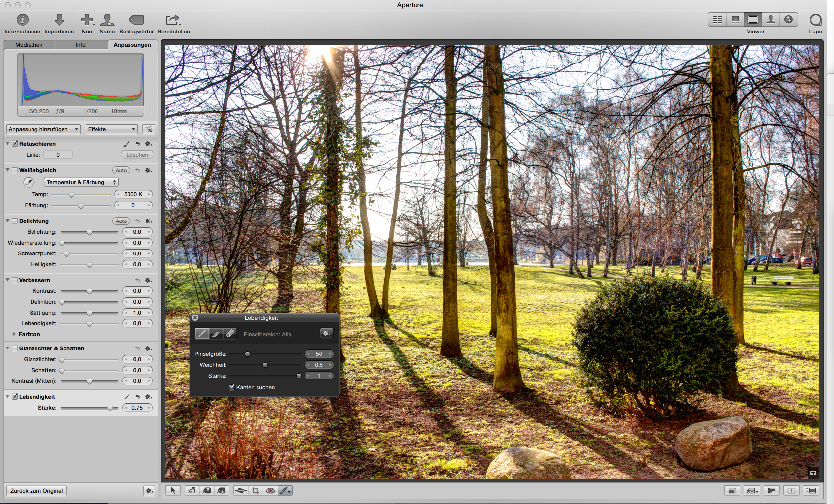834x504 pixels.
Task: Collapse the Belichtung section
Action: point(8,221)
